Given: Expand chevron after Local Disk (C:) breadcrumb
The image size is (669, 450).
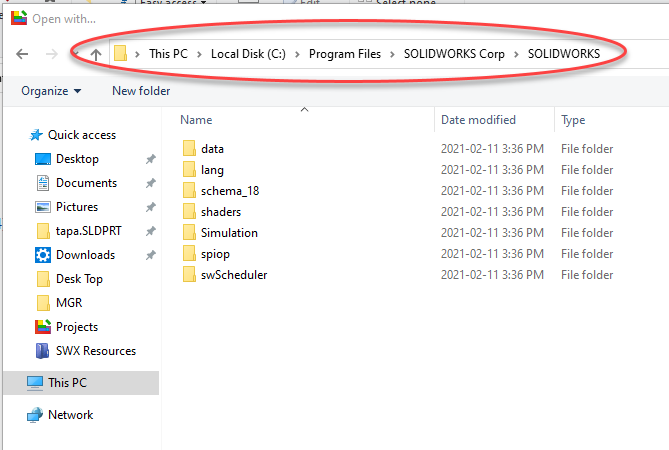Looking at the screenshot, I should (297, 54).
